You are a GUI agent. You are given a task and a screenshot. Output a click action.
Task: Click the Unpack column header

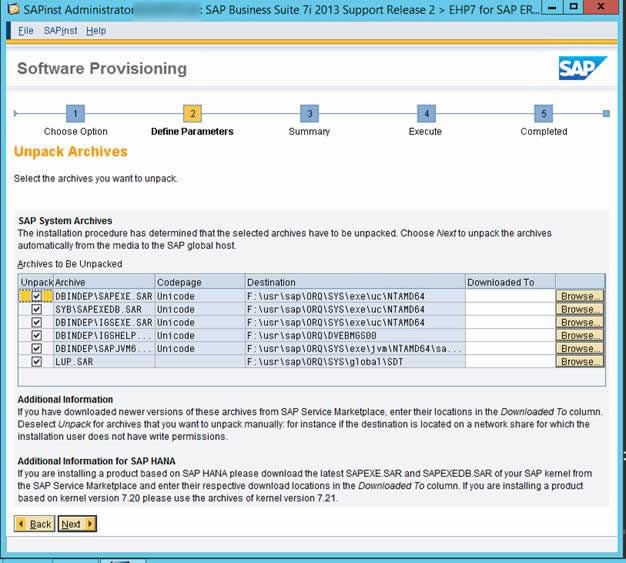point(36,282)
